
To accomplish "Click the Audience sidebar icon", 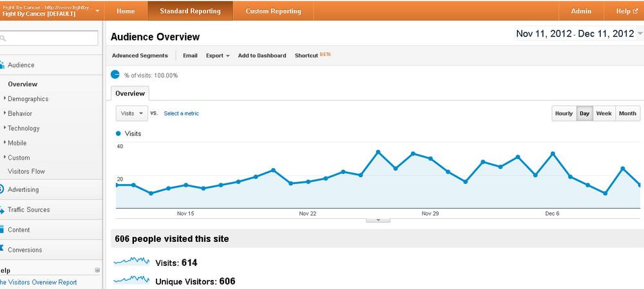I will [x=2, y=65].
